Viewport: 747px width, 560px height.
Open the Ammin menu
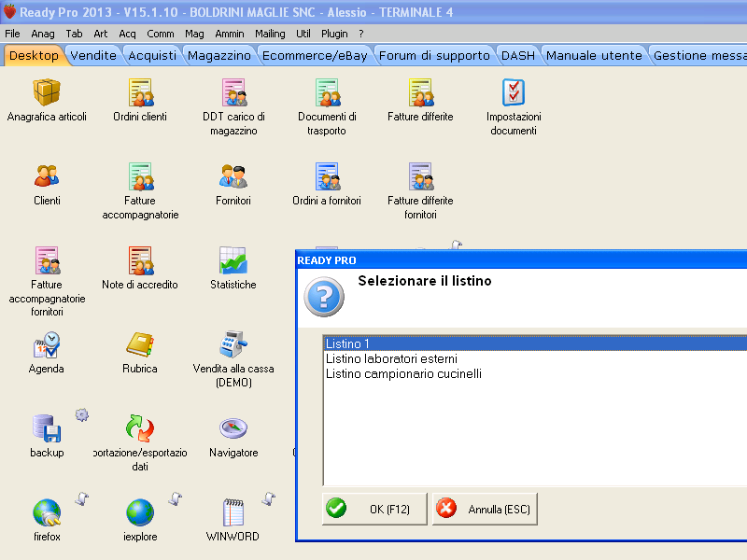pyautogui.click(x=230, y=34)
